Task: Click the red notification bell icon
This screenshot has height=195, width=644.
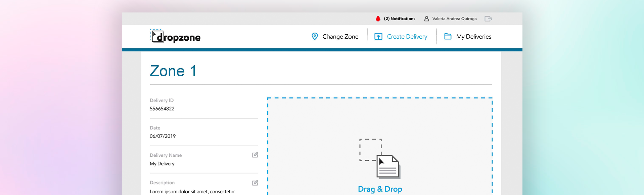Action: [378, 19]
